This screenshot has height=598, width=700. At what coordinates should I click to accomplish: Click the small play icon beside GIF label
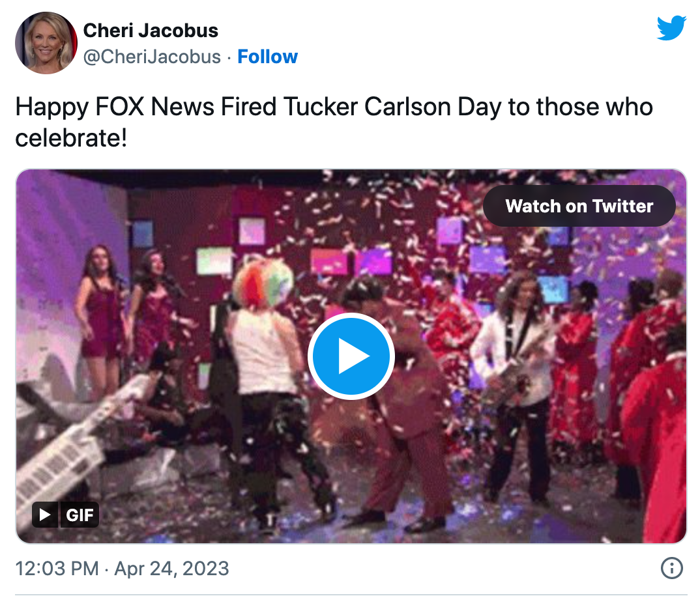(x=45, y=516)
